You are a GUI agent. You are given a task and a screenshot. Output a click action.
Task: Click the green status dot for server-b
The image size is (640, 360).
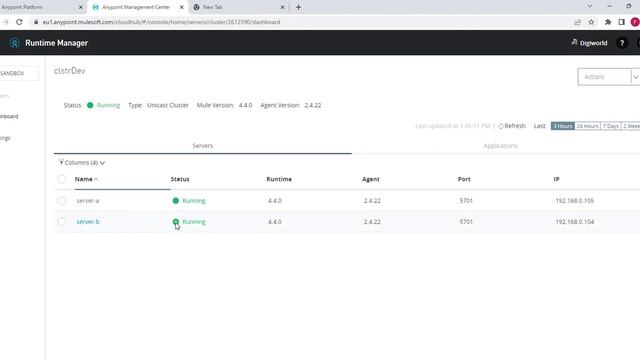(176, 222)
